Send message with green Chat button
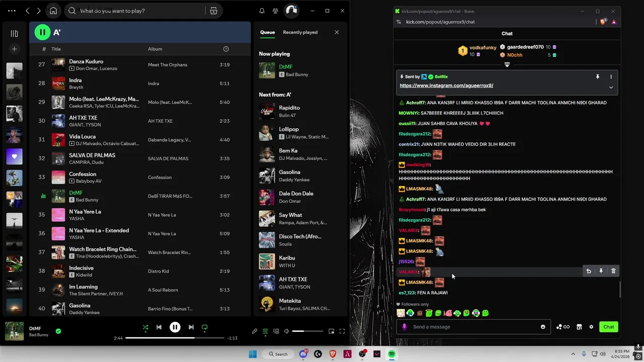Viewport: 644px width, 362px height. [x=609, y=327]
